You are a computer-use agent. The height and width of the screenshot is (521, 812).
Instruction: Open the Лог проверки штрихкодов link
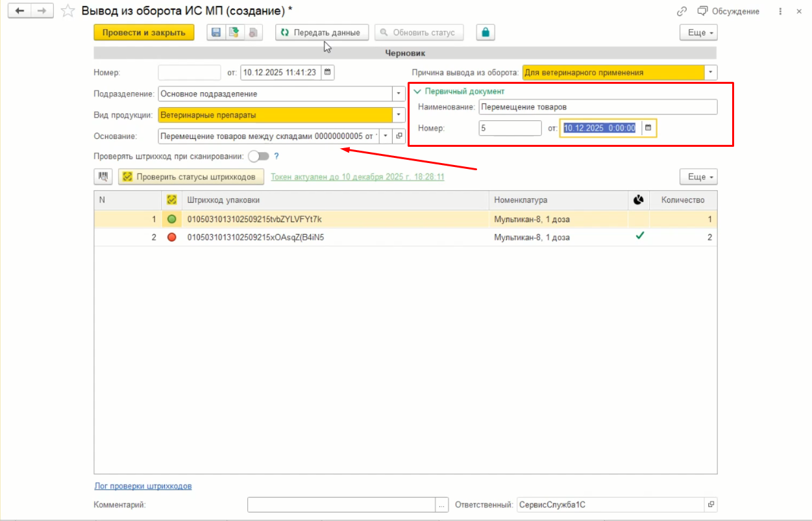click(143, 486)
